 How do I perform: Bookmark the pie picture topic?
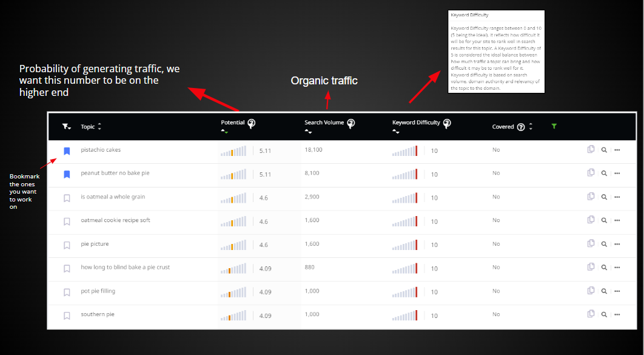[67, 245]
